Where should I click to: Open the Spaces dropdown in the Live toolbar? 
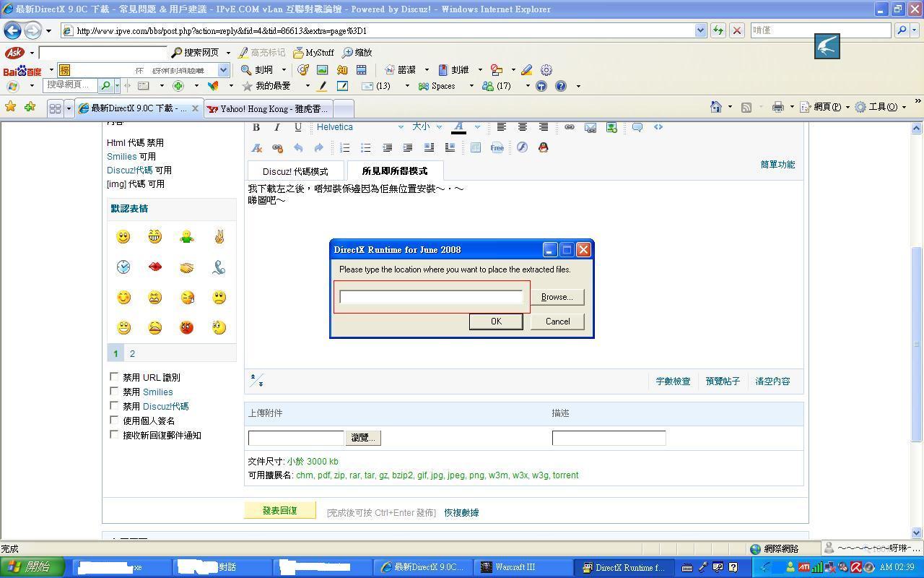point(471,86)
